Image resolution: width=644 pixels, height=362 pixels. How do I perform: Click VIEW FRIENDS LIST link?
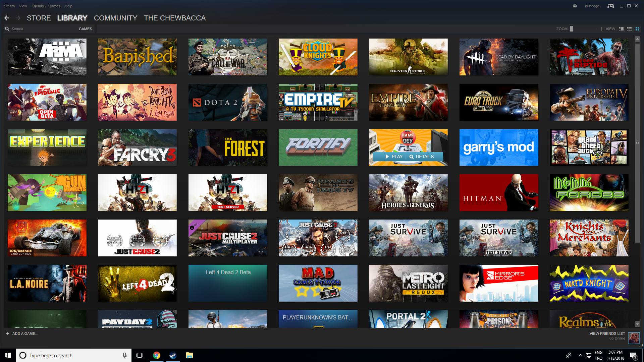(607, 334)
